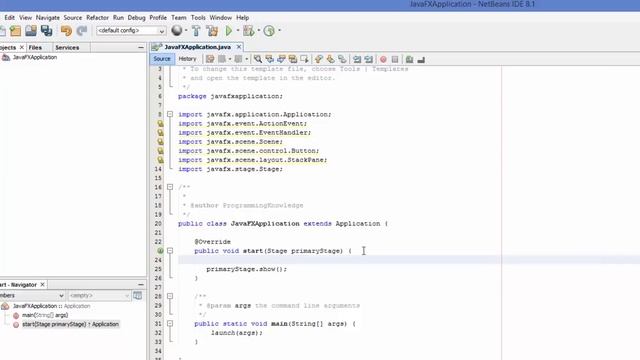Click the New Project icon
This screenshot has width=640, height=360.
tap(16, 31)
